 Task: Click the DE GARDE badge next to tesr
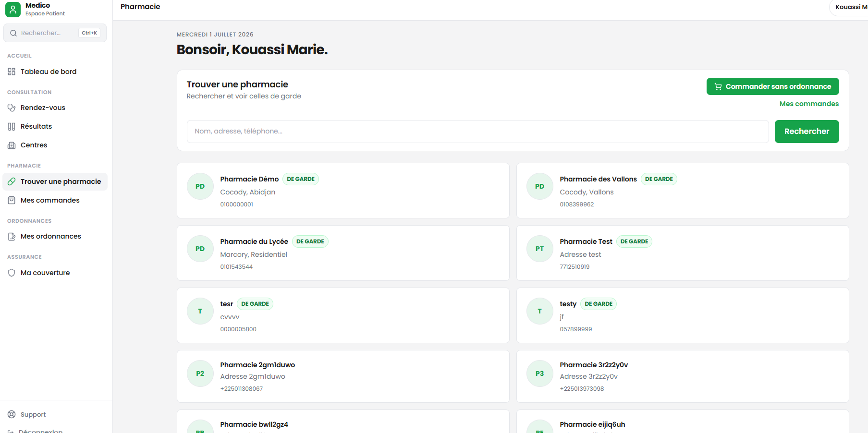(x=255, y=304)
